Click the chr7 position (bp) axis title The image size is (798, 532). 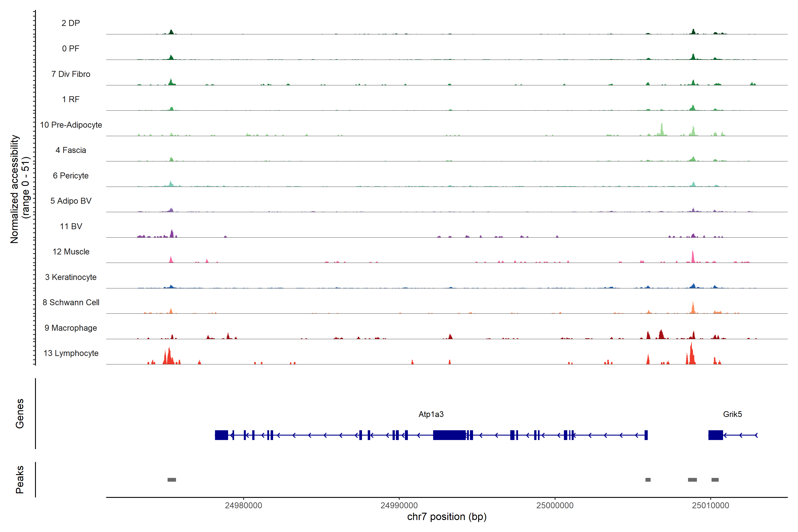tap(446, 517)
